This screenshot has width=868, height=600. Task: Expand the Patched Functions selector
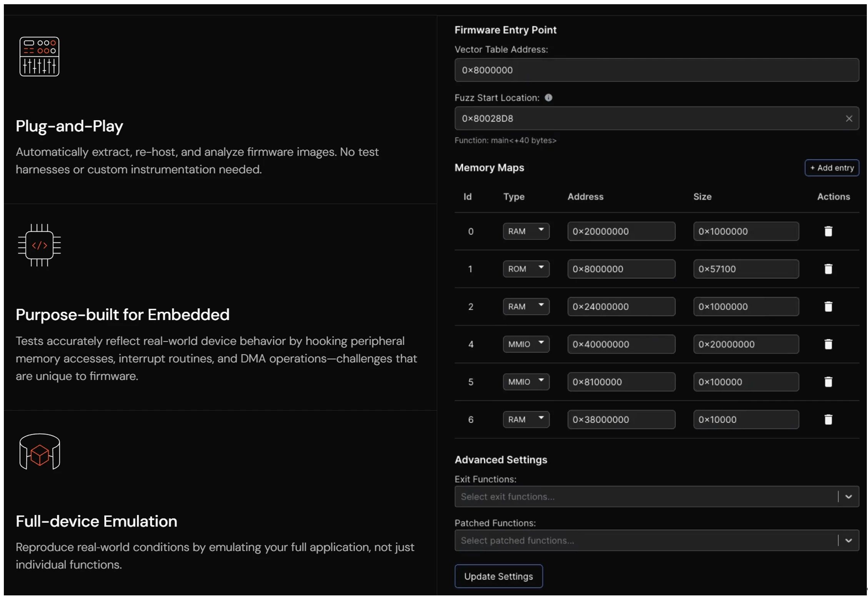coord(848,540)
